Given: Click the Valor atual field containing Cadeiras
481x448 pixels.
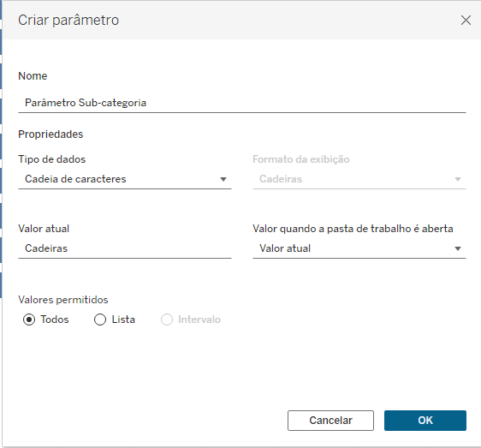Looking at the screenshot, I should tap(125, 248).
